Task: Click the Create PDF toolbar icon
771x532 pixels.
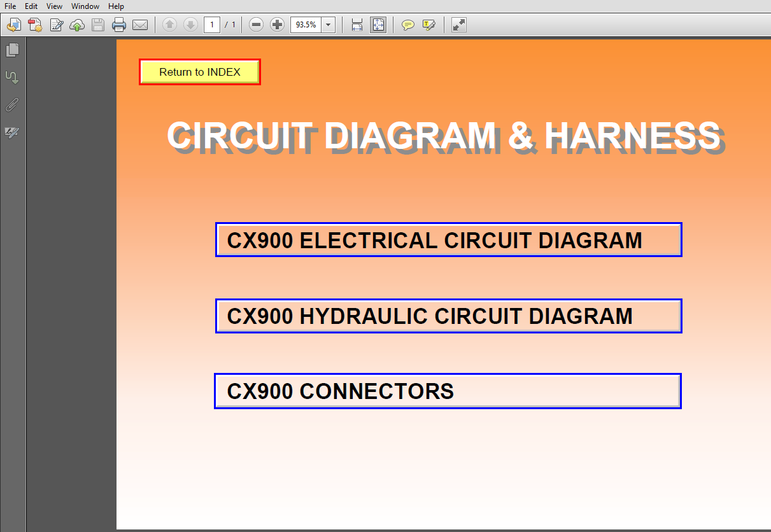Action: point(34,25)
